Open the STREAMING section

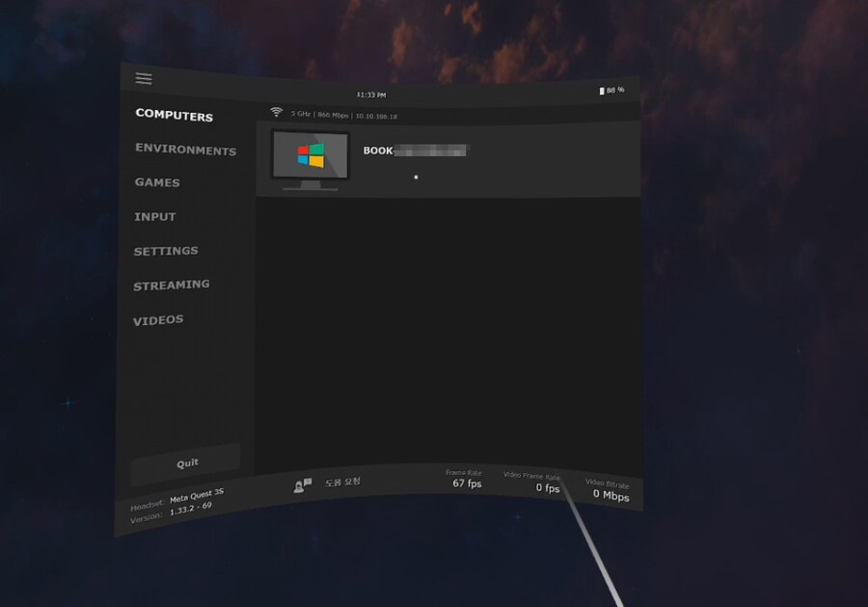coord(172,285)
